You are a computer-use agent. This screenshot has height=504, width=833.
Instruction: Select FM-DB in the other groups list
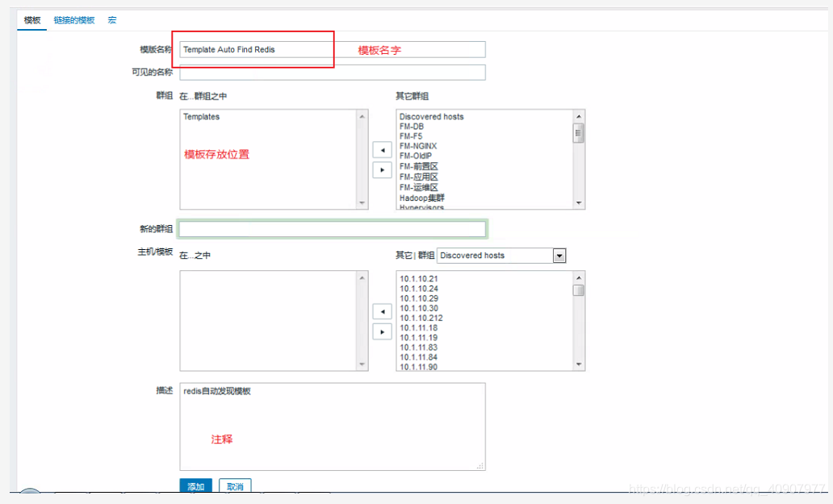412,127
